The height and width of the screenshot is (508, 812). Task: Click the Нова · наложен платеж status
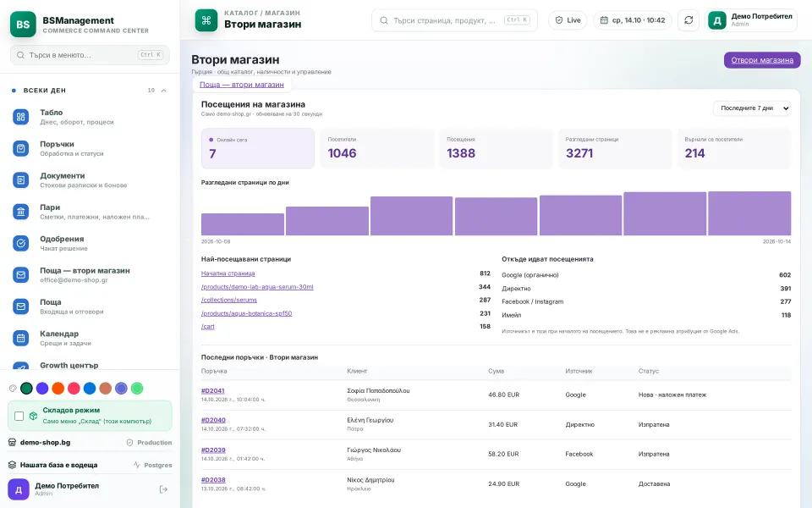pyautogui.click(x=672, y=395)
